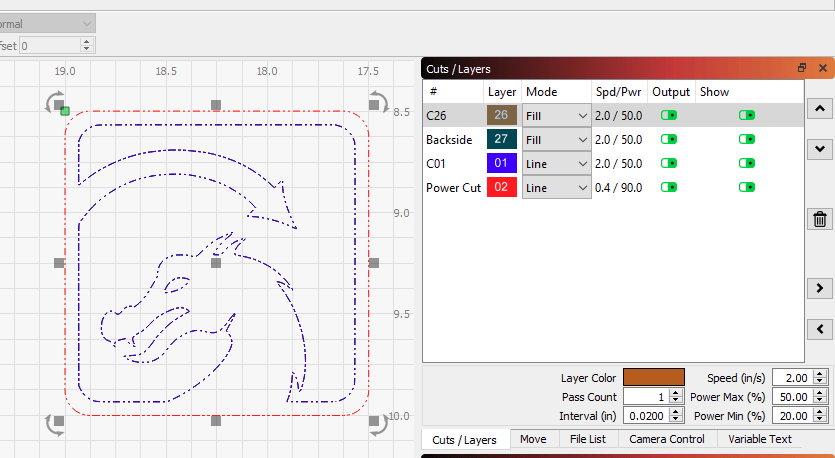This screenshot has width=835, height=458.
Task: Toggle Output for the C26 layer
Action: pos(669,115)
